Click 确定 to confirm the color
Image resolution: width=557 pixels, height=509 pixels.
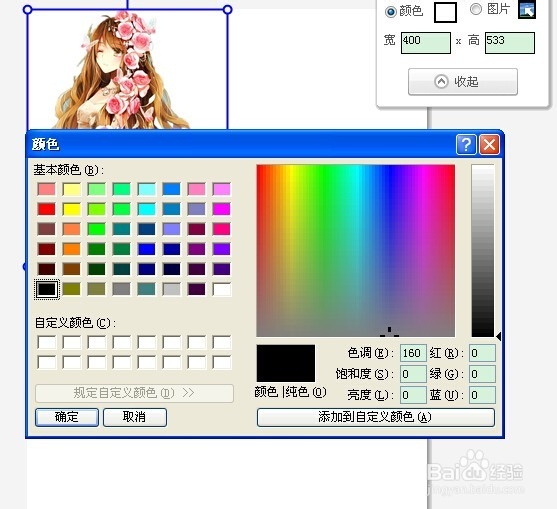(67, 417)
